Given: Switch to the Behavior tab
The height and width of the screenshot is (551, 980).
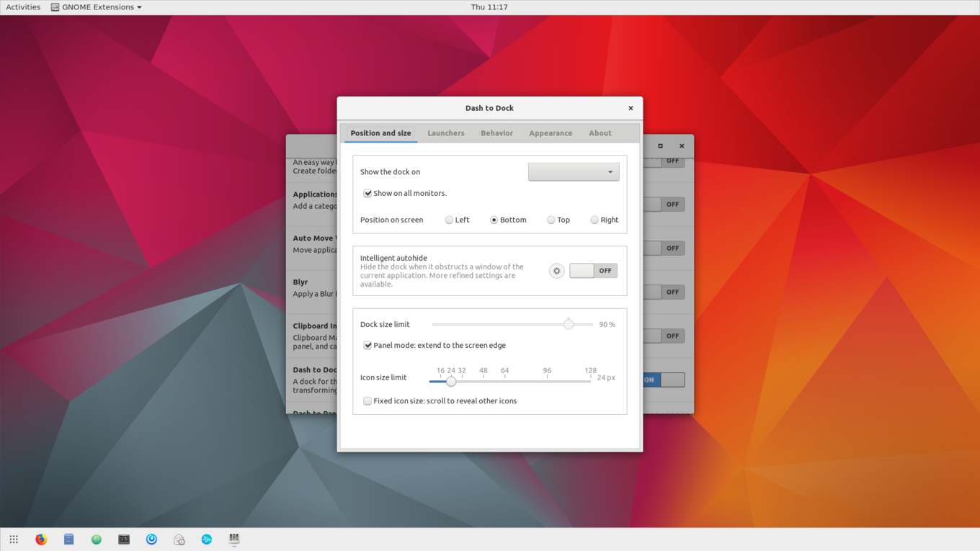Looking at the screenshot, I should pos(496,133).
